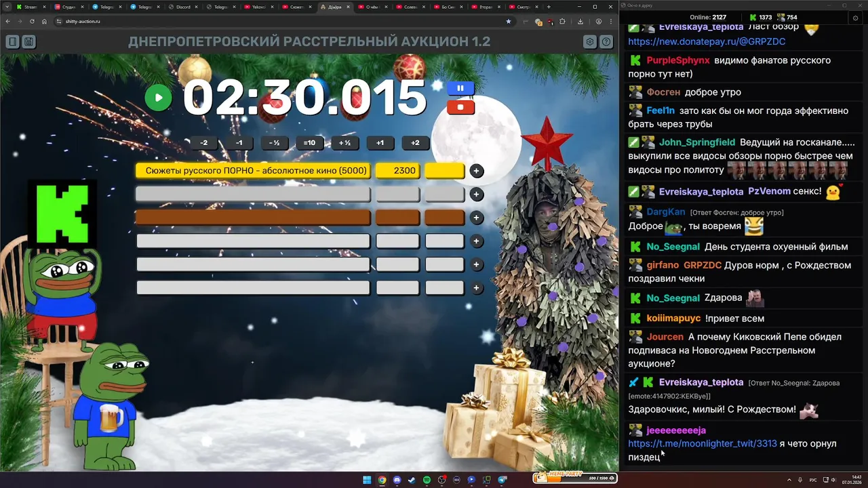The image size is (868, 488).
Task: Open new.donatepay.ru/@GRPZDC link in chat
Action: 707,41
